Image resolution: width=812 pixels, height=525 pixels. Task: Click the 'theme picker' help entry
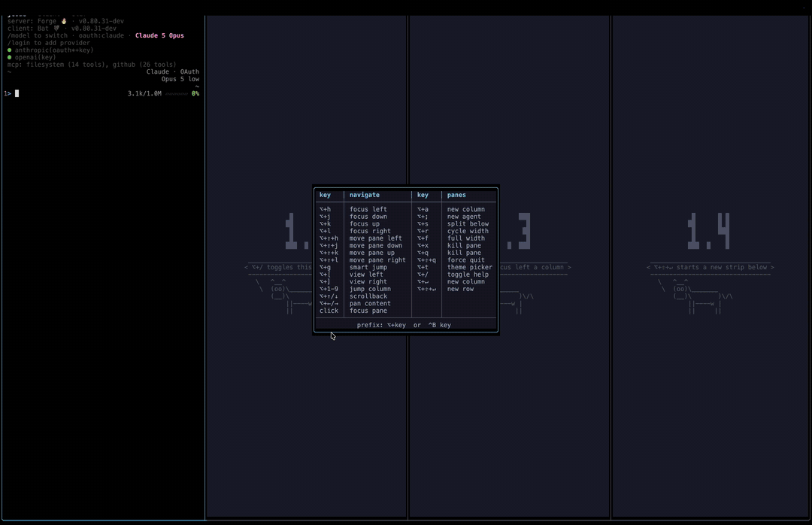click(470, 268)
